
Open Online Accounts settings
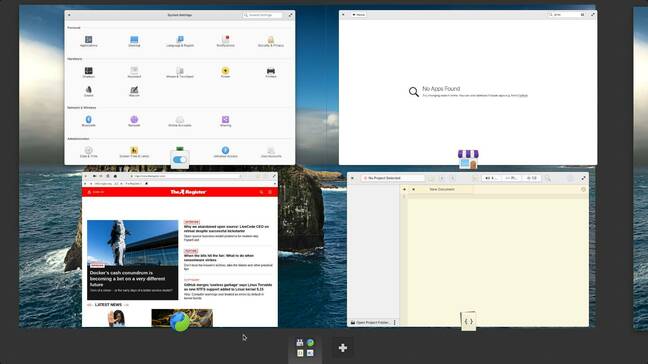180,121
